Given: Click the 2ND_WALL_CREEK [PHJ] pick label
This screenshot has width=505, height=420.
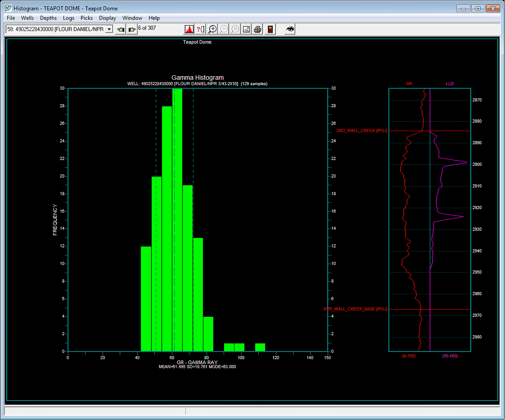Looking at the screenshot, I should click(362, 131).
